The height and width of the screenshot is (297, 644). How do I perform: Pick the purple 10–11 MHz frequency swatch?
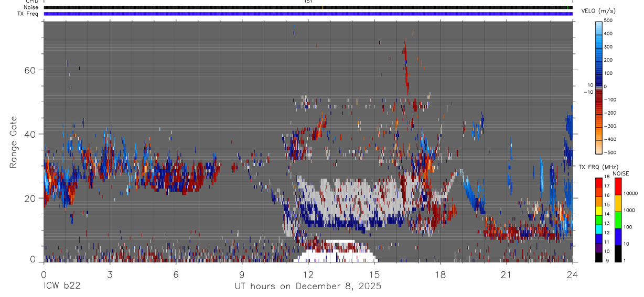point(598,247)
